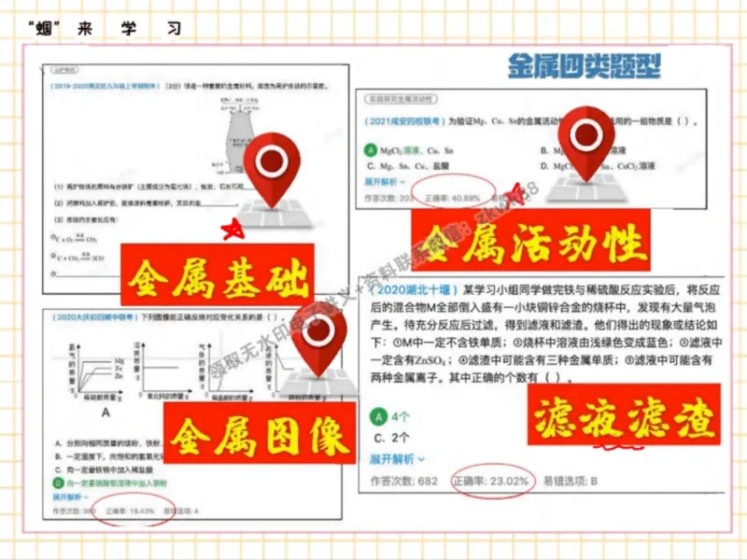Expand 展开解析 in the graph question card
Viewport: 747px width, 560px height.
click(x=70, y=497)
